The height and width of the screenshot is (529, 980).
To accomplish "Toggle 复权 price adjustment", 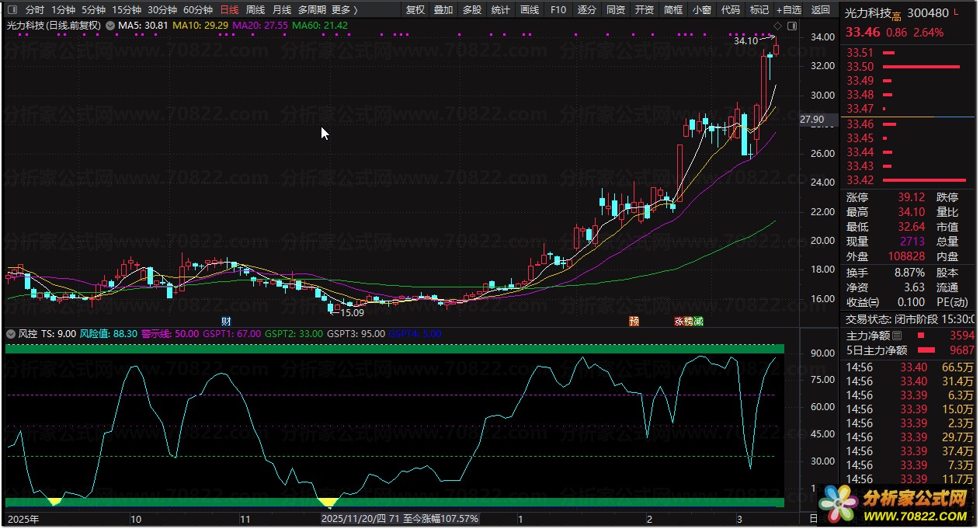I will [x=415, y=10].
